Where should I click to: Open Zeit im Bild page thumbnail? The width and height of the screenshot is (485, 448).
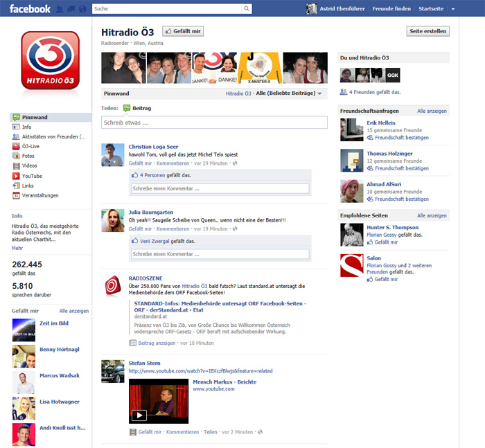tap(24, 330)
